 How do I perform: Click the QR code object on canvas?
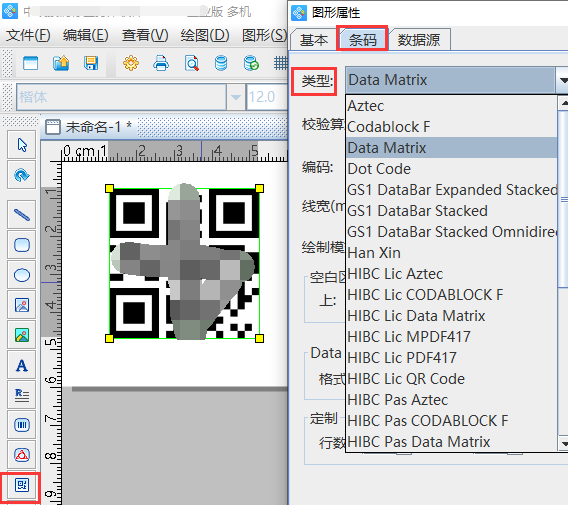pyautogui.click(x=184, y=263)
